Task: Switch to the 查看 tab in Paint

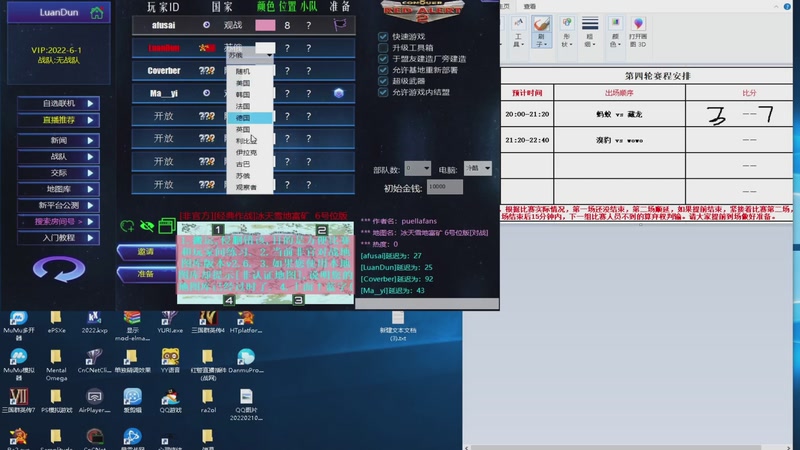Action: click(530, 6)
